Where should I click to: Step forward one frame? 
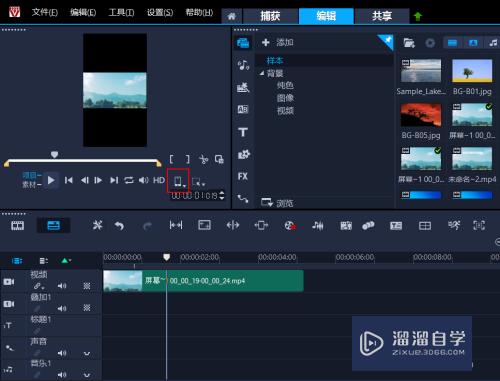click(x=98, y=180)
